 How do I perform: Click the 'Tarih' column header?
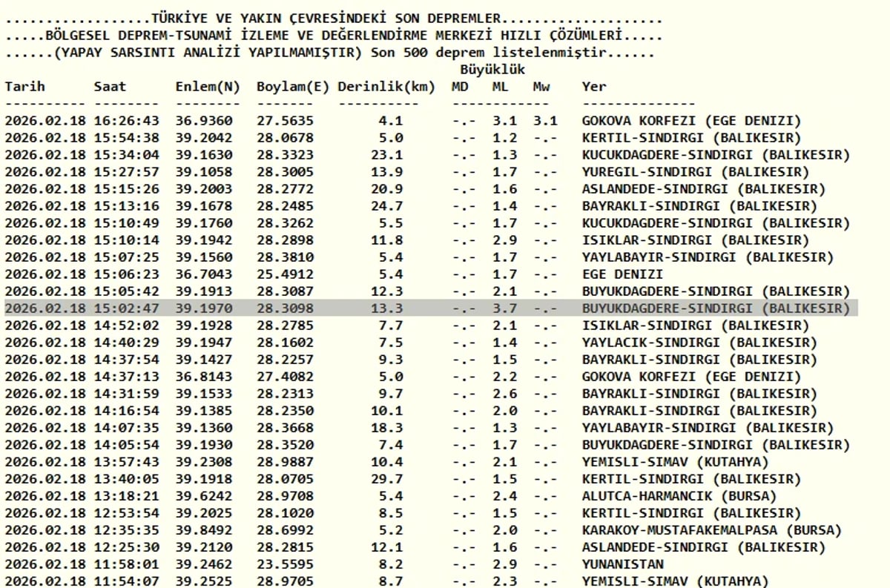click(24, 87)
